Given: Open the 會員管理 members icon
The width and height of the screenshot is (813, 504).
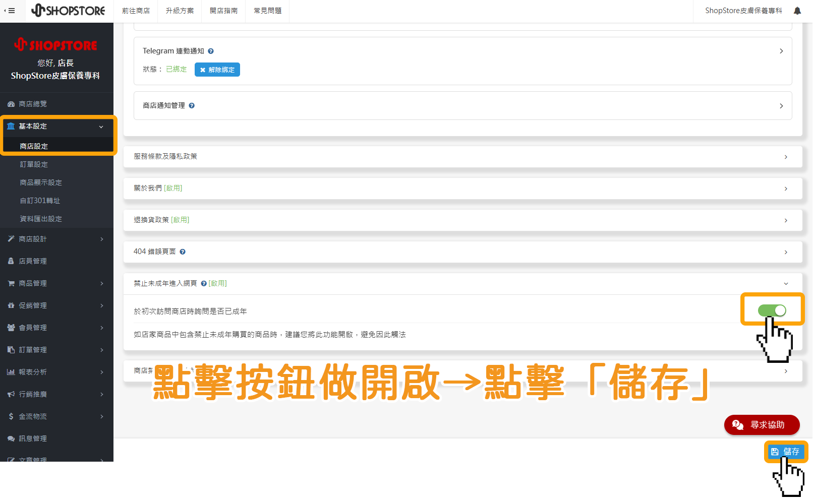Looking at the screenshot, I should (x=11, y=328).
